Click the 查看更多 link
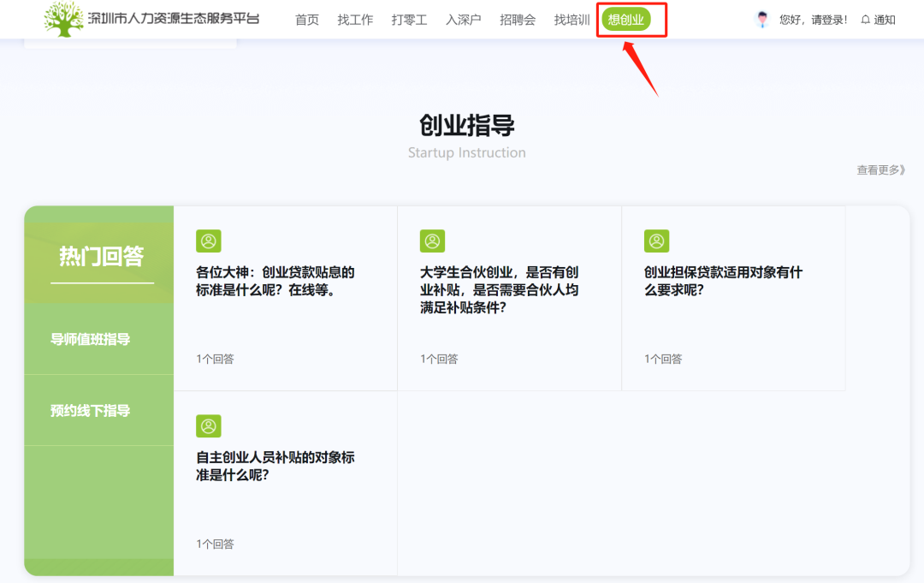924x583 pixels. tap(880, 170)
